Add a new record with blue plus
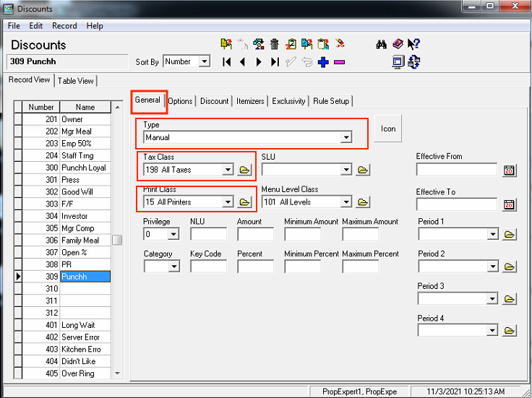 [323, 62]
